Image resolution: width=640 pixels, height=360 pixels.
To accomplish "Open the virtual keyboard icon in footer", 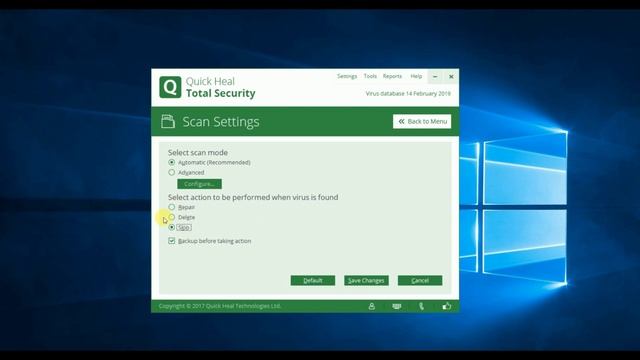I will pos(396,306).
